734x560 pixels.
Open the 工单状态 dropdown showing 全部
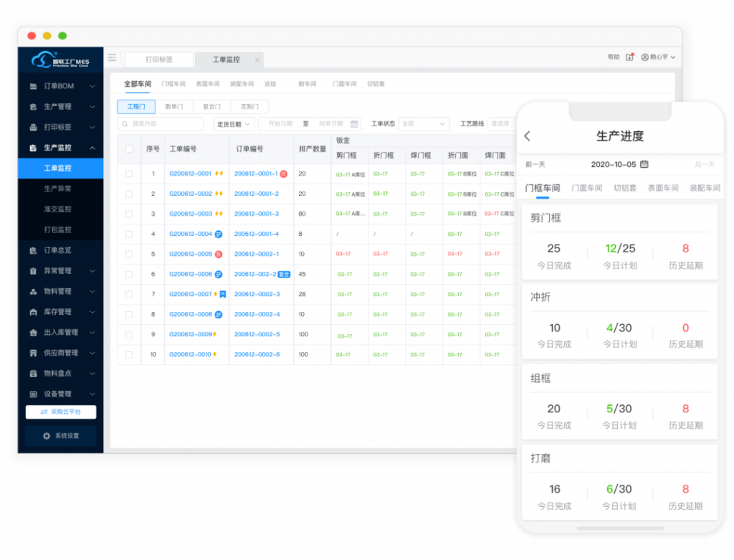(x=424, y=124)
